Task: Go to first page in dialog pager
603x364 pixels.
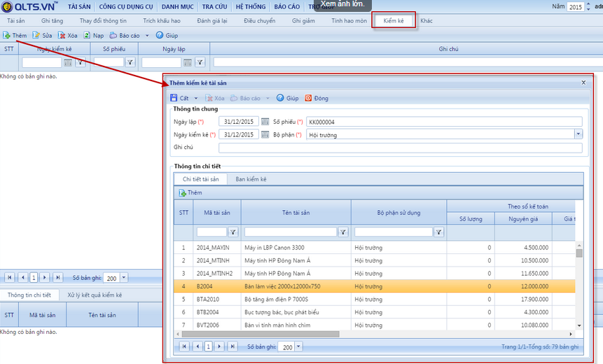Action: point(184,346)
